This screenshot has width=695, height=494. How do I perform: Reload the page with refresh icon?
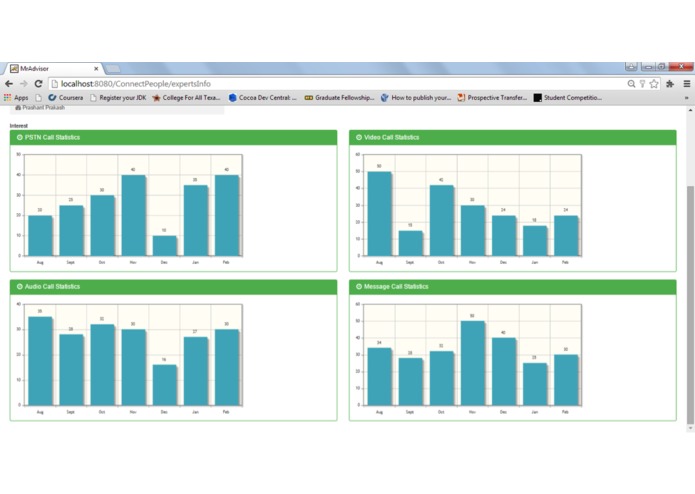click(x=39, y=84)
